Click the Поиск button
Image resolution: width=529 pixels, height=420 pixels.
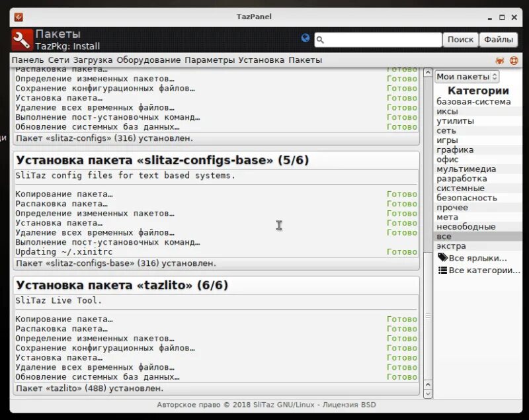[460, 40]
